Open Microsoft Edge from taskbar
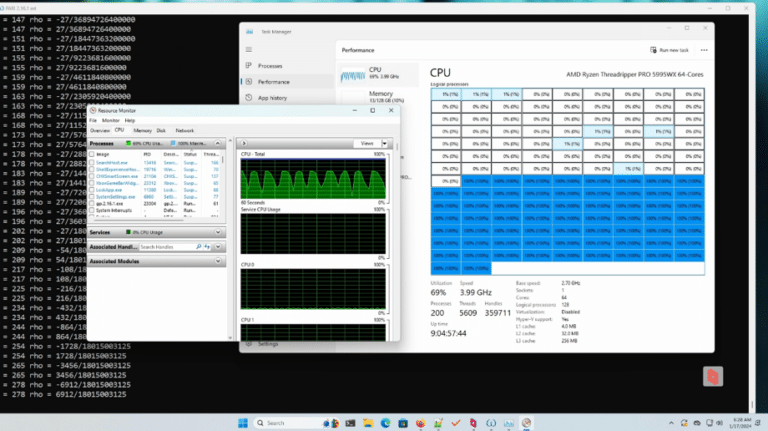Viewport: 768px width, 431px height. 385,423
